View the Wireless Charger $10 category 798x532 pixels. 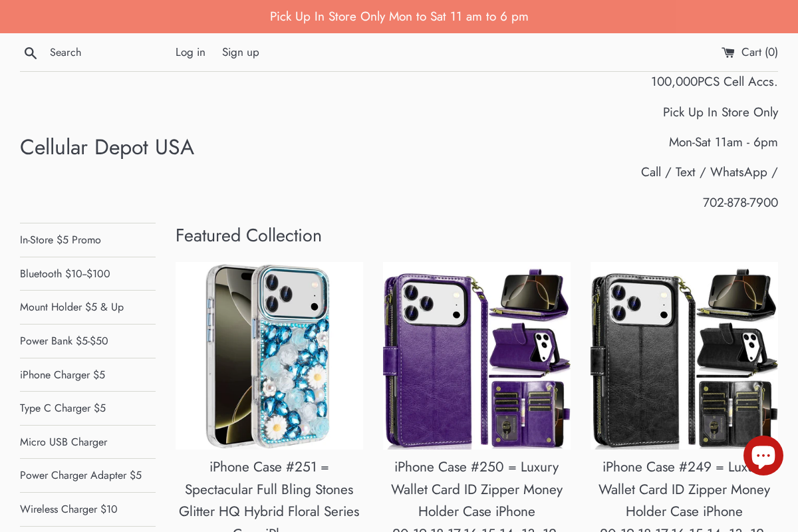point(68,509)
